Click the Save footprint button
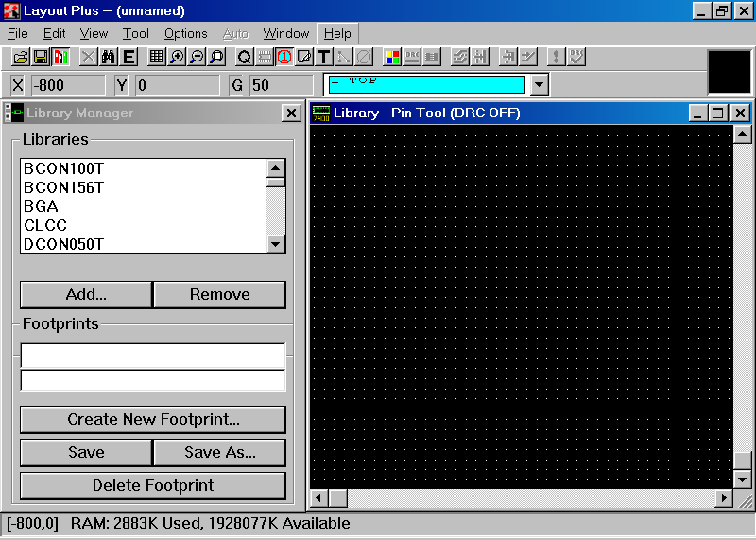The image size is (756, 540). [86, 452]
